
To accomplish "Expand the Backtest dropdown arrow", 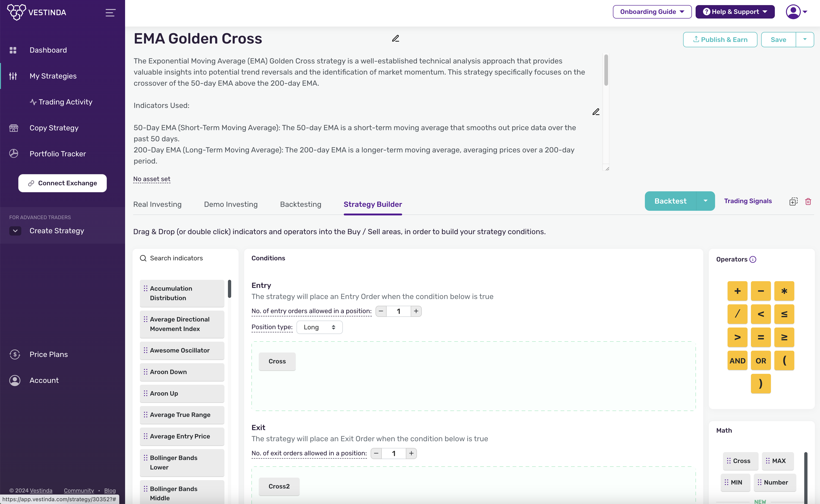I will point(706,201).
